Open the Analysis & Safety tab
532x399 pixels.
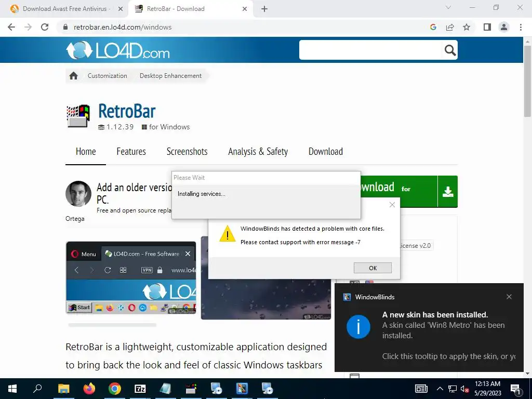coord(258,151)
